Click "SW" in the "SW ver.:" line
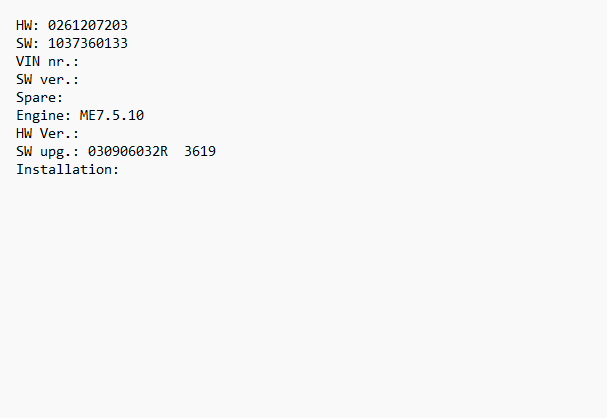 click(24, 79)
